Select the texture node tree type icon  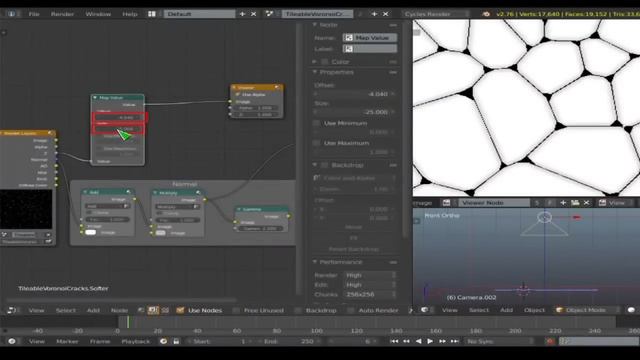click(165, 310)
